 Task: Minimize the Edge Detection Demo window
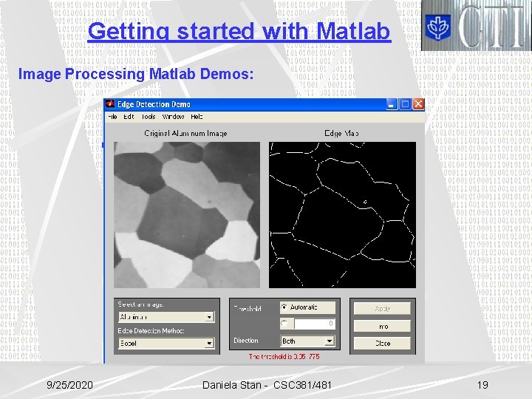(392, 104)
